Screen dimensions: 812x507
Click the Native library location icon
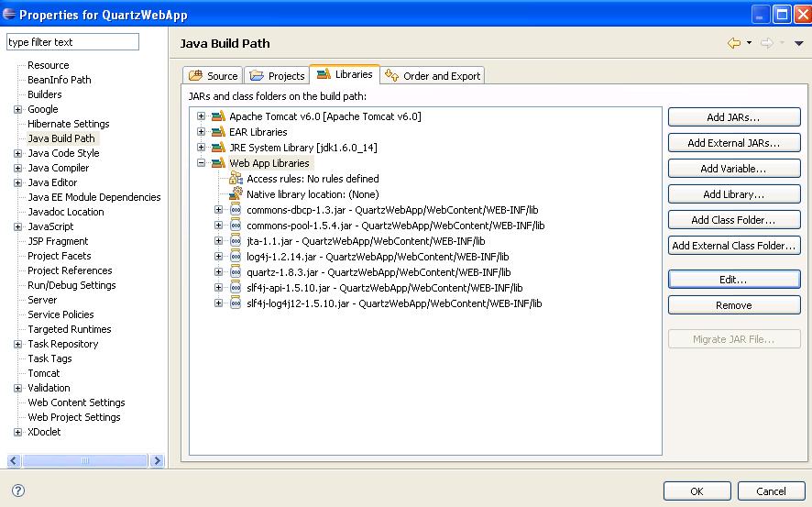pos(236,193)
